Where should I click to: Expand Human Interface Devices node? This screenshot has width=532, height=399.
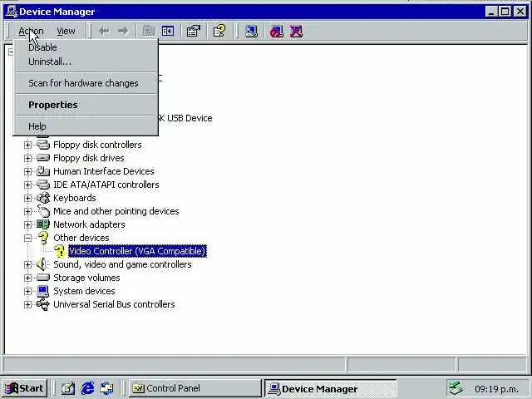click(27, 171)
